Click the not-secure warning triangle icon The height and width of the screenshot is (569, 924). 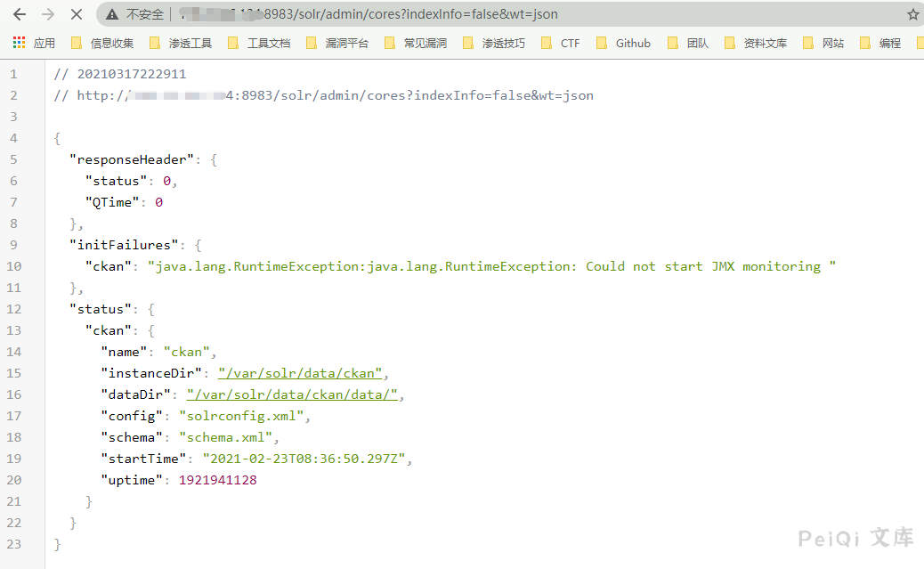coord(112,15)
